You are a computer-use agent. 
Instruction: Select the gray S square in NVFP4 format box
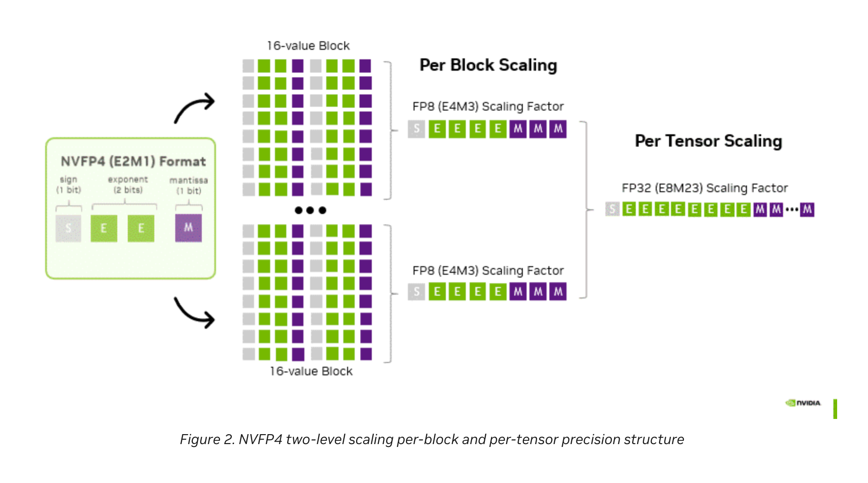(68, 228)
